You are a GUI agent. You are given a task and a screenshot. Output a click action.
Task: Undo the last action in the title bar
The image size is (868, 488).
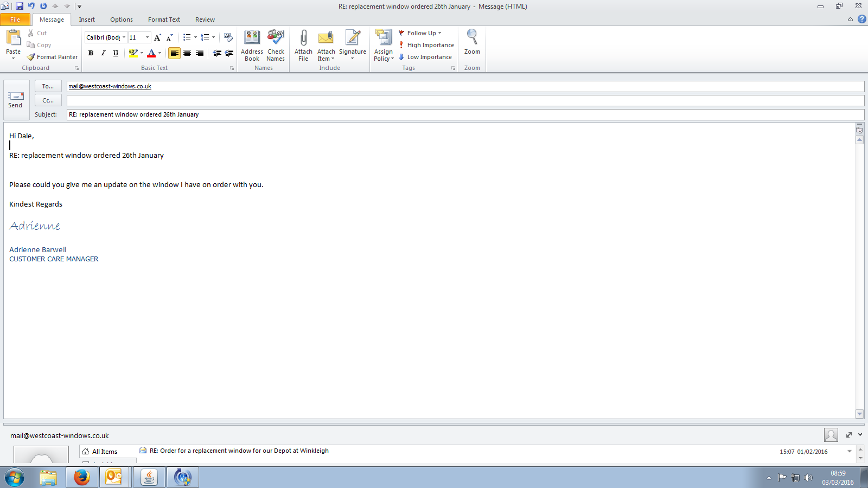coord(31,6)
